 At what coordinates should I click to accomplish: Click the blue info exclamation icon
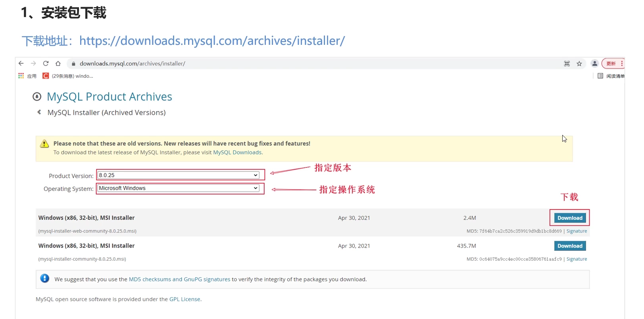click(45, 279)
